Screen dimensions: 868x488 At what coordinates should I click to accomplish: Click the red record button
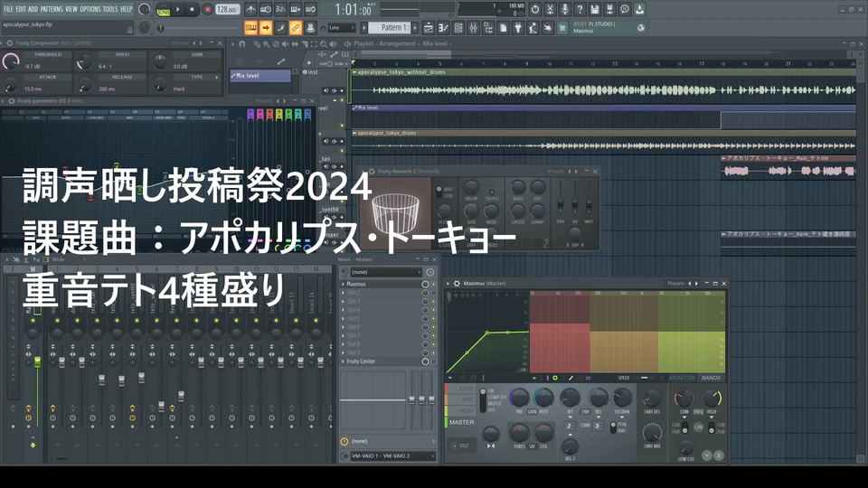click(x=208, y=9)
